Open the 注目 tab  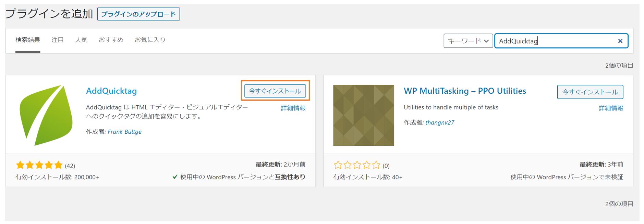(x=58, y=40)
